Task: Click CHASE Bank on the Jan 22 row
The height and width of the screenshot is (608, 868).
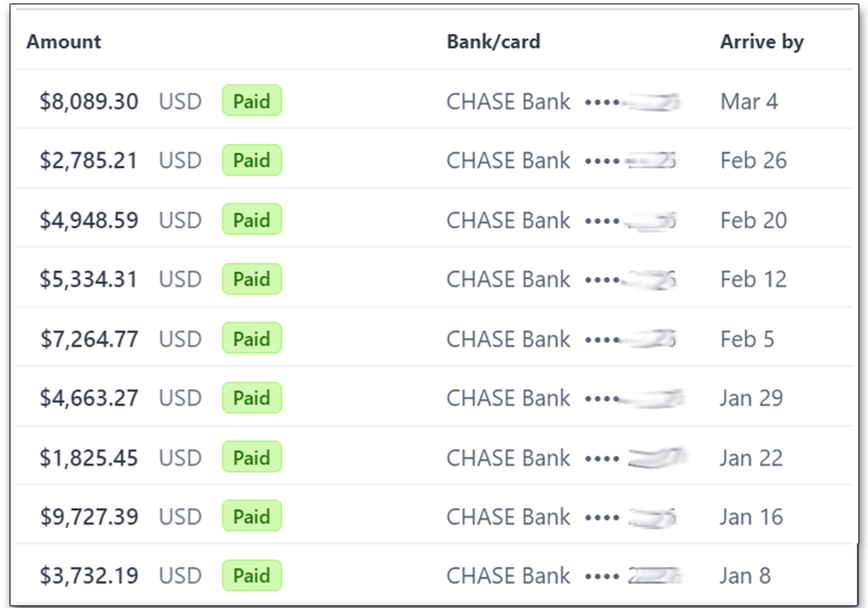Action: (508, 458)
